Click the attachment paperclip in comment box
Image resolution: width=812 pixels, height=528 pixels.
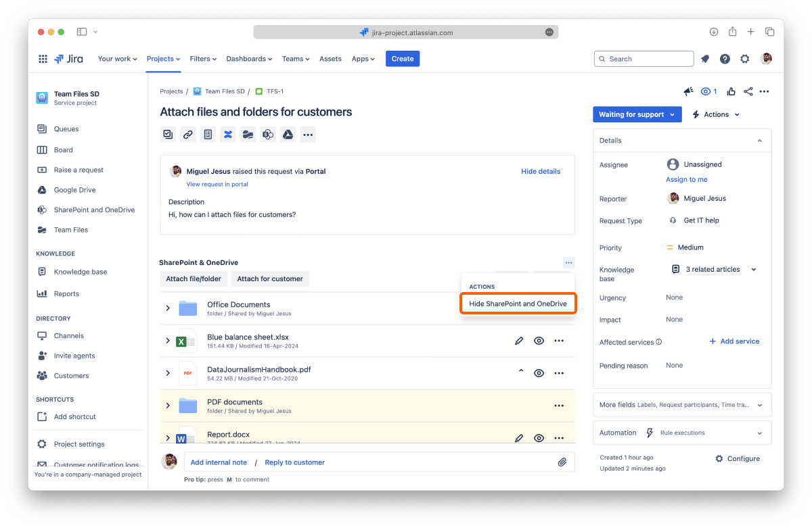pos(562,462)
